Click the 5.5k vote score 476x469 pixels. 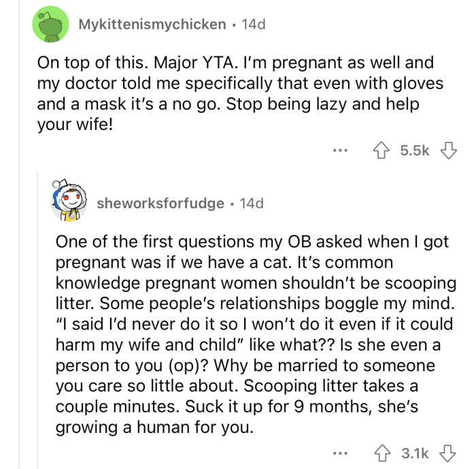(415, 150)
